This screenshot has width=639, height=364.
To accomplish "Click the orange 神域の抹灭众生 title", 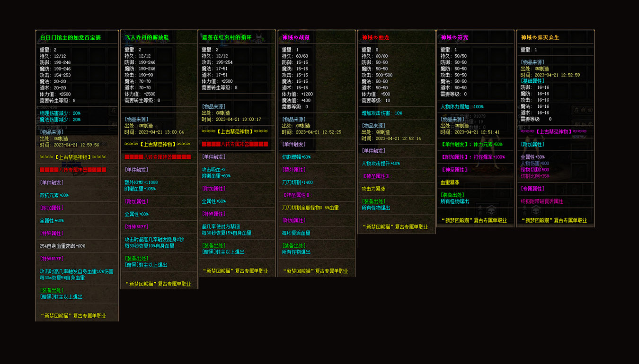I will pyautogui.click(x=540, y=37).
